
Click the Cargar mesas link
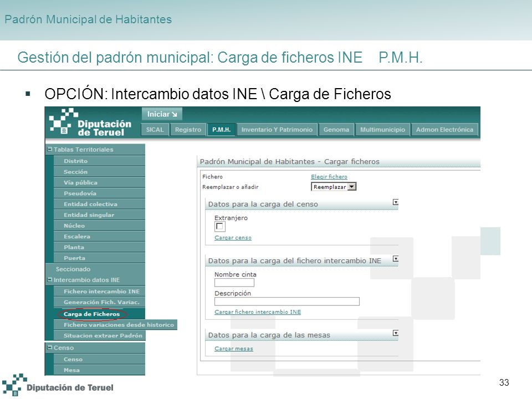(x=233, y=349)
